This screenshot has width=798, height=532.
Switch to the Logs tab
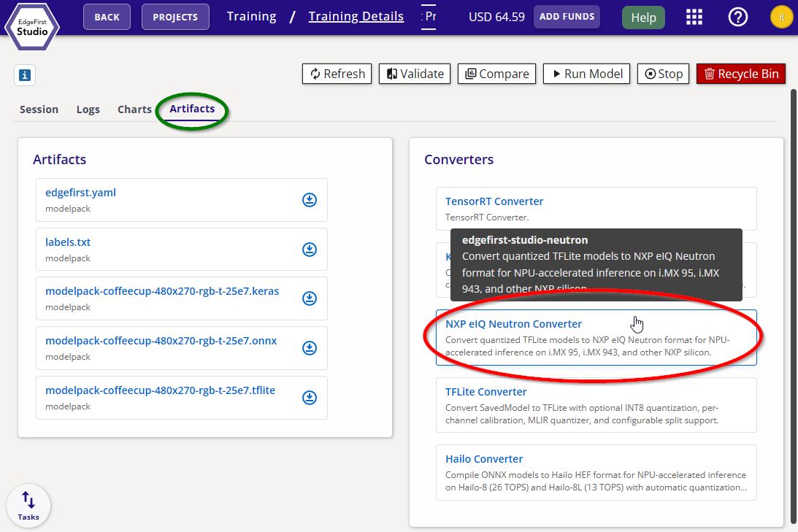pos(88,109)
